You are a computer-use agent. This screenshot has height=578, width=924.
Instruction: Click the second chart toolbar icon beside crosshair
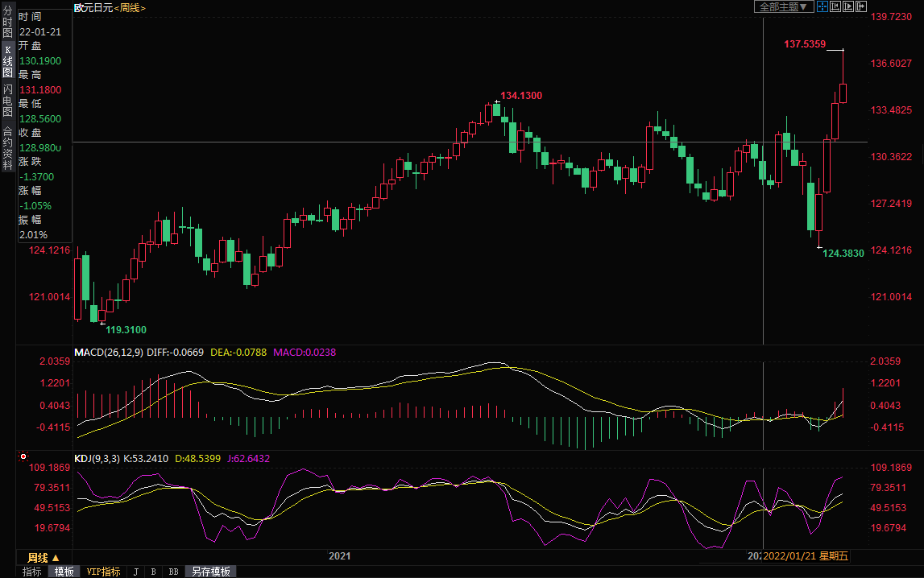(835, 6)
